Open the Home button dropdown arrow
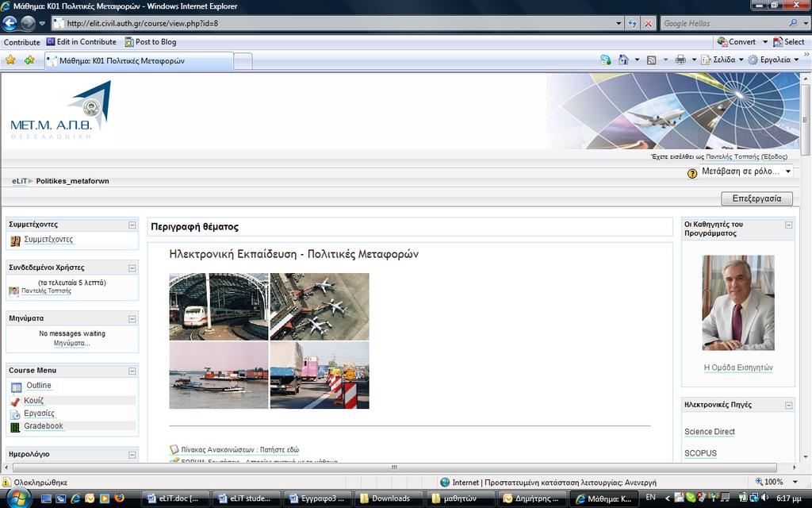The height and width of the screenshot is (508, 812). point(637,60)
